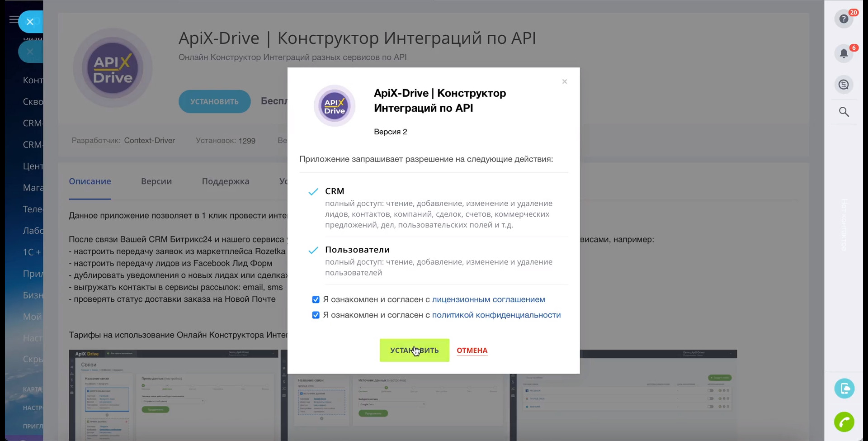Click the large ApiX Drive logo on the app page
868x441 pixels.
point(113,68)
